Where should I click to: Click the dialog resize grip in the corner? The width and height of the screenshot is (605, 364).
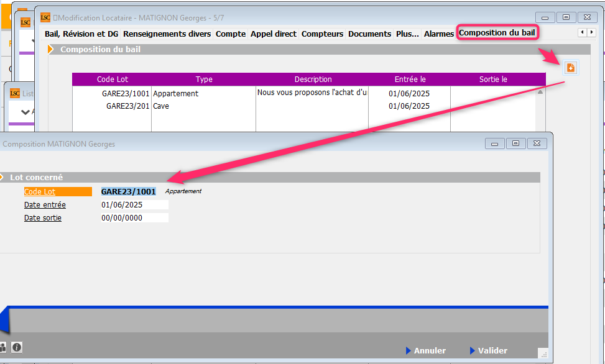pyautogui.click(x=543, y=353)
